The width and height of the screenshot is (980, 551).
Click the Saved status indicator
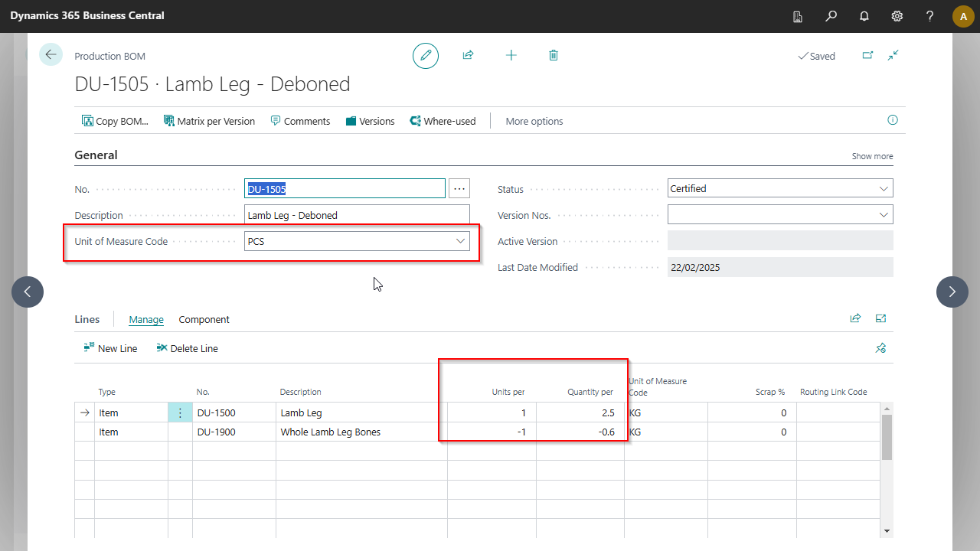[816, 56]
